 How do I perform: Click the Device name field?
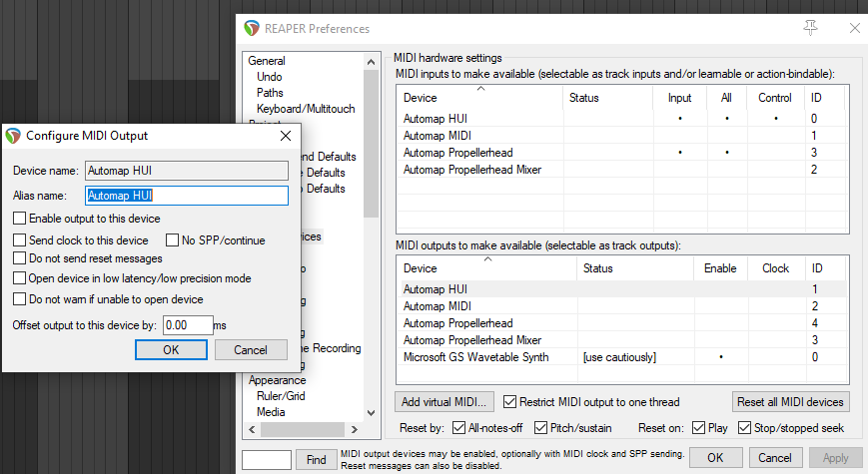[187, 171]
